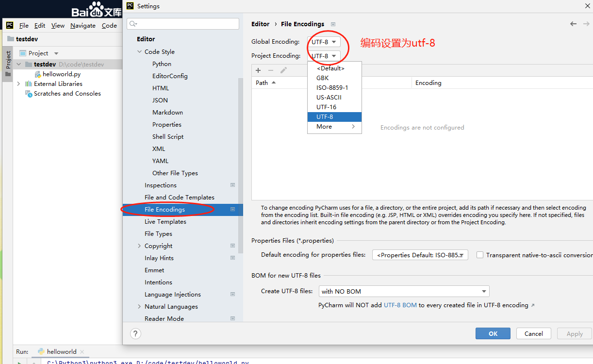Expand the Copyright settings node

pos(140,246)
